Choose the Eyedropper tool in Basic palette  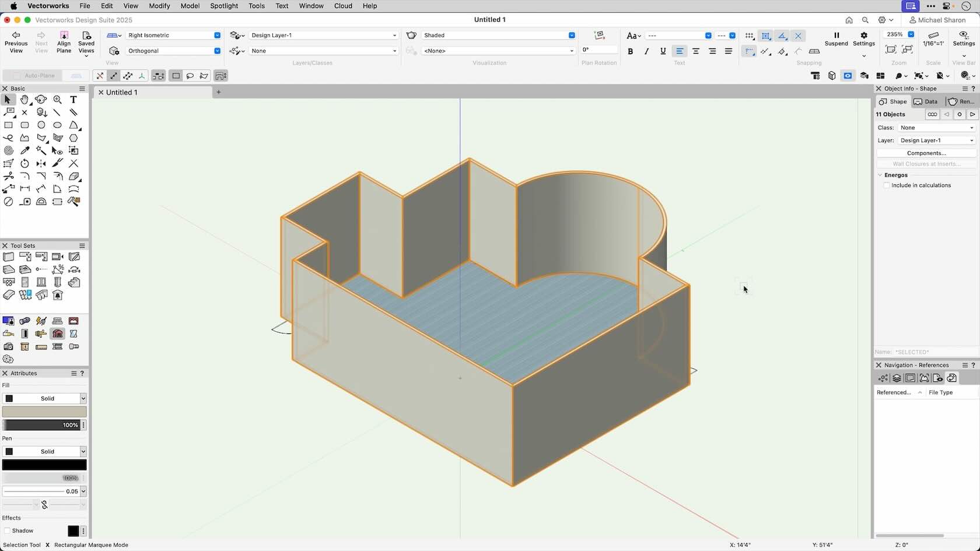coord(25,150)
